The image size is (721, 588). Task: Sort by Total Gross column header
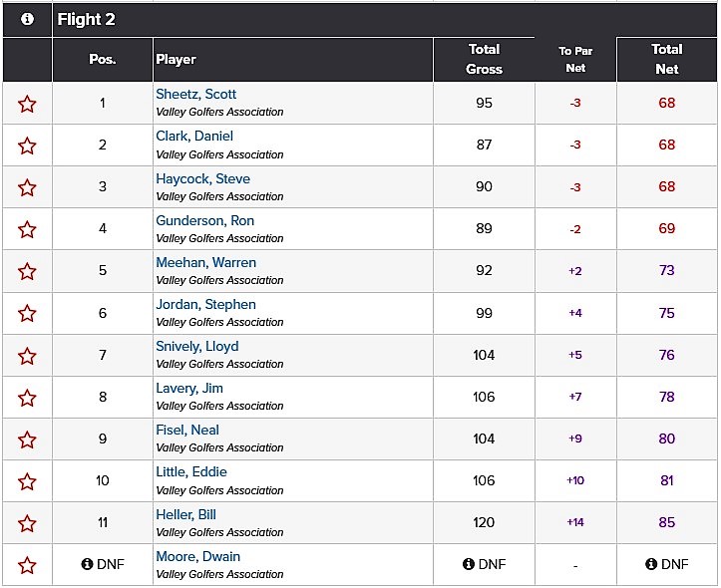click(484, 59)
